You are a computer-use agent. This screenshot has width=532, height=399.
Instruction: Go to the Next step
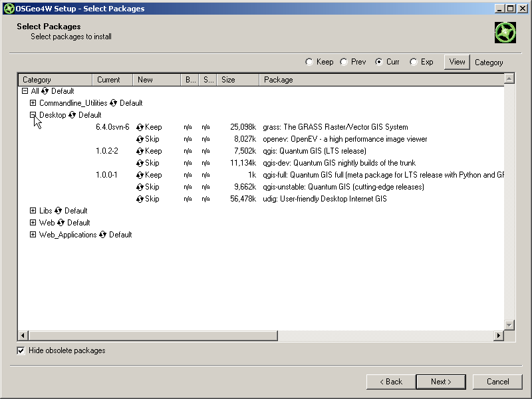[441, 382]
